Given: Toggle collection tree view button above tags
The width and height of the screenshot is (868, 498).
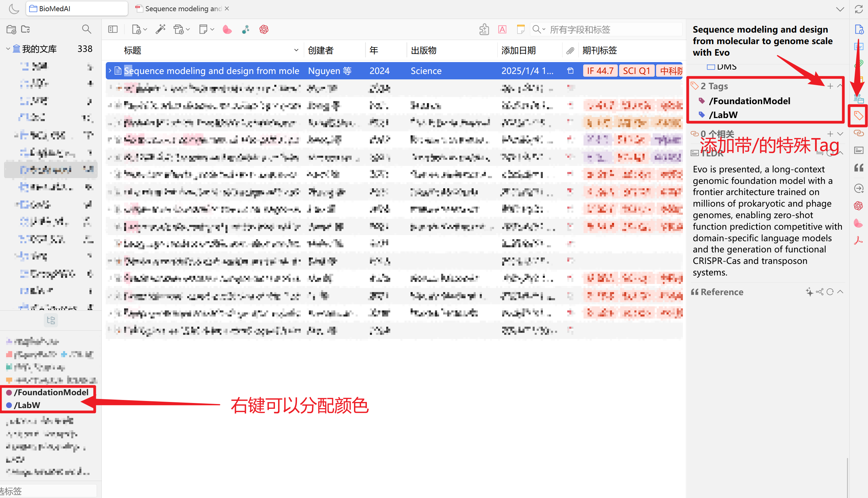Looking at the screenshot, I should 51,320.
